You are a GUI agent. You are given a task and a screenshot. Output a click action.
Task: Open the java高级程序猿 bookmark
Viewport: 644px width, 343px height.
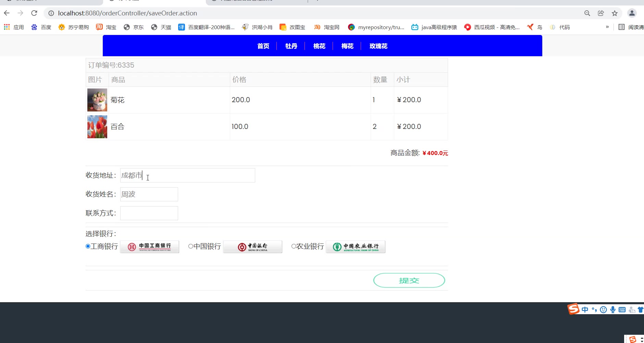click(434, 27)
